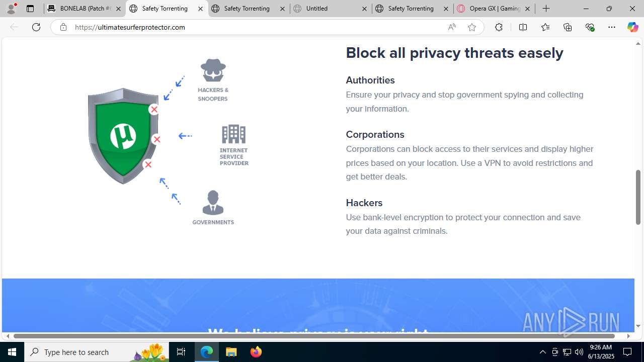Switch to the Opera GX Gaming tab
The image size is (644, 362).
(494, 9)
